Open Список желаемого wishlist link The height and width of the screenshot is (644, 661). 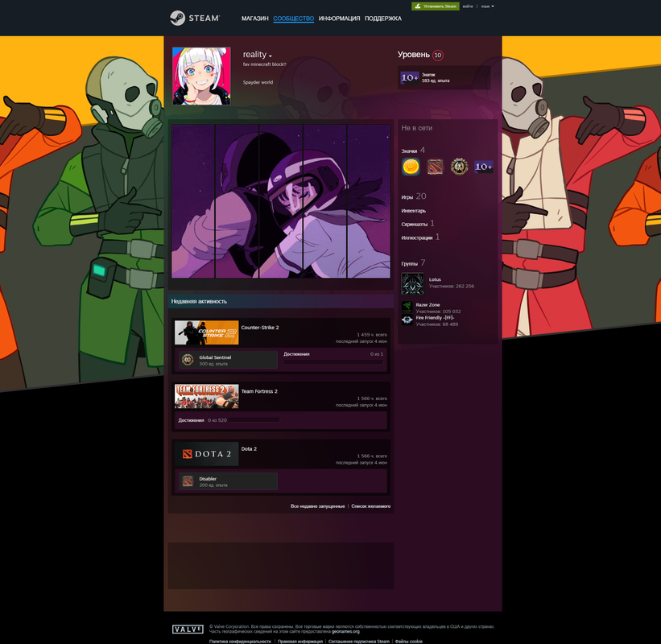[371, 506]
